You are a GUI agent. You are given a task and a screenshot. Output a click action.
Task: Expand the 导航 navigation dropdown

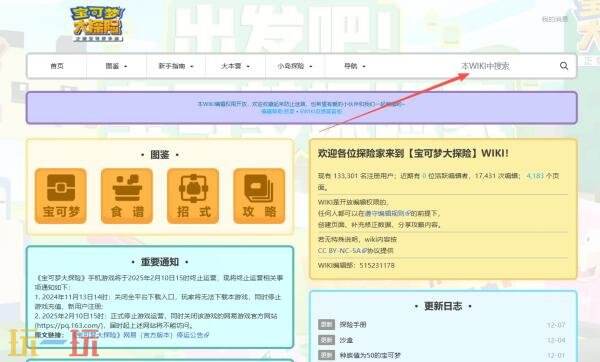pos(354,66)
